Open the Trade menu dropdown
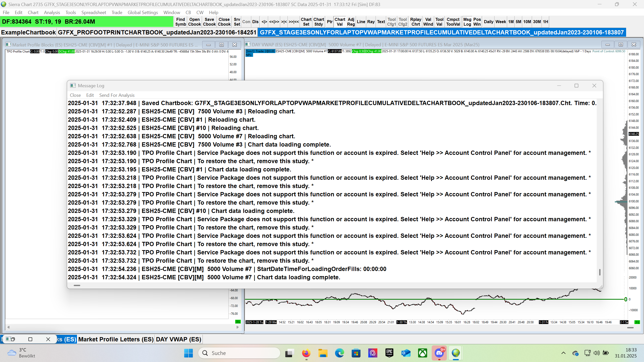This screenshot has width=644, height=362. tap(117, 12)
